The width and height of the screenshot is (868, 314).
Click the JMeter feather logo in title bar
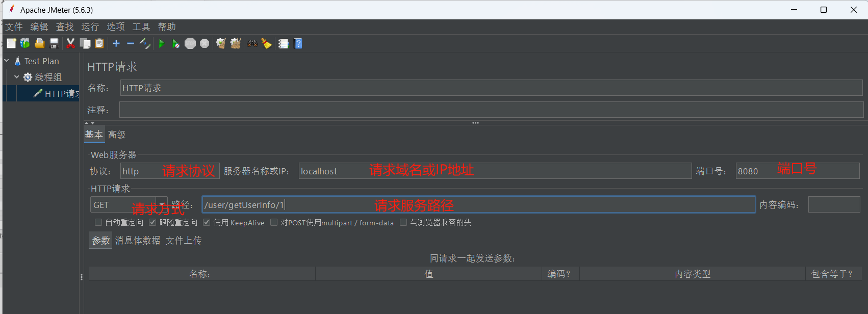[11, 10]
